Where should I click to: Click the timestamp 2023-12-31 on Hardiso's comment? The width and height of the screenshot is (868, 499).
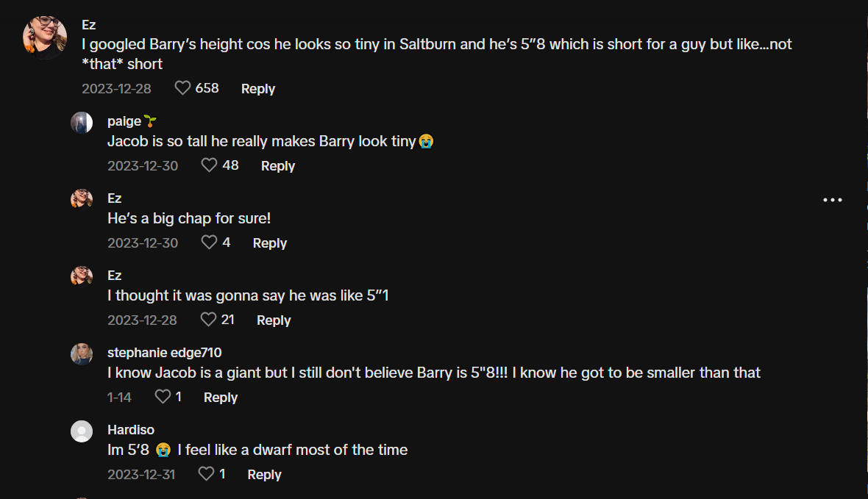coord(142,474)
